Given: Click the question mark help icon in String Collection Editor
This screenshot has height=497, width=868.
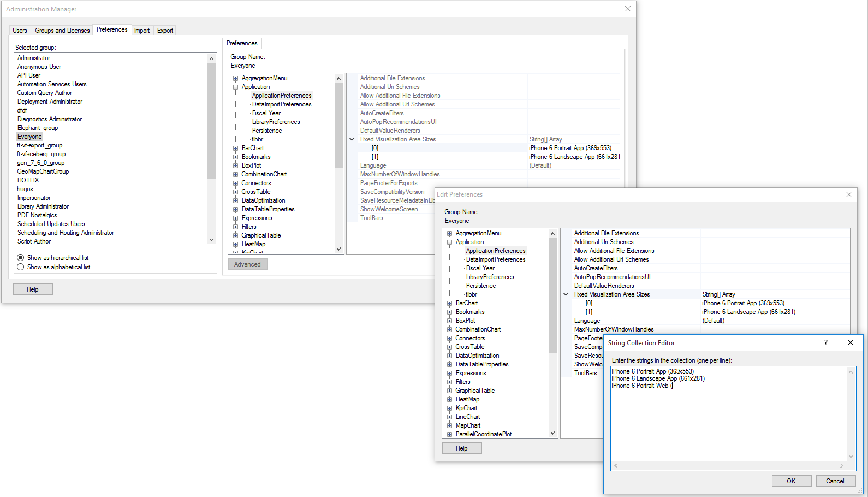Looking at the screenshot, I should (825, 342).
